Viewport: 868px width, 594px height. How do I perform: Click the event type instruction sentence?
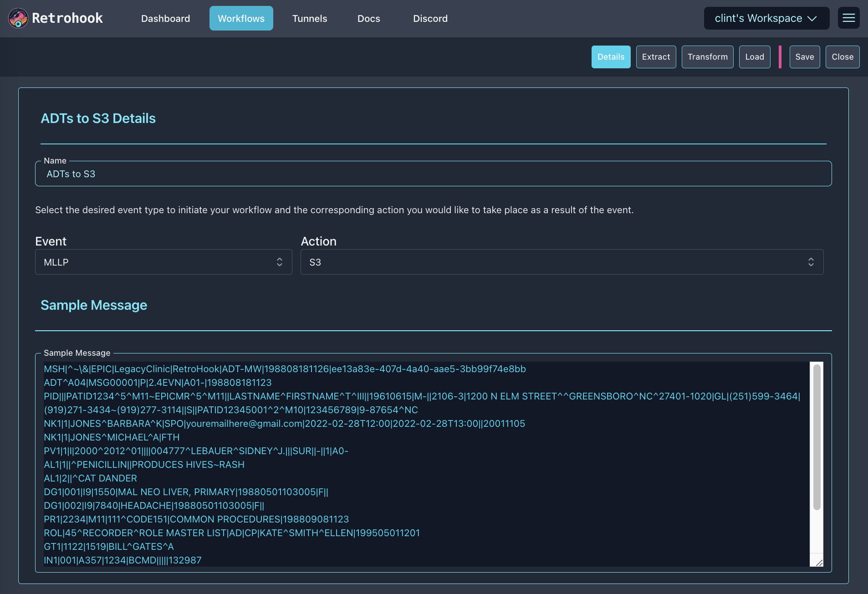334,210
